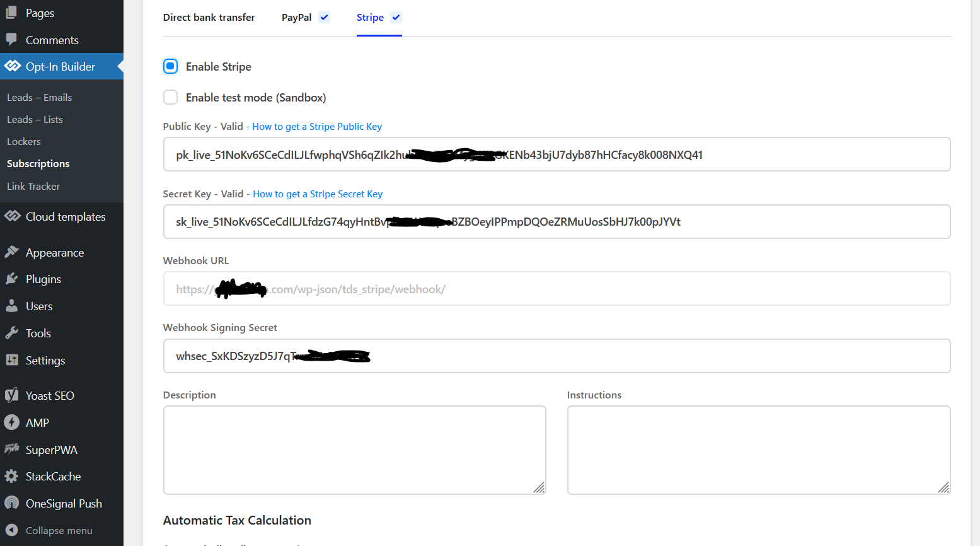
Task: Click the Stripe enabled checkmark icon
Action: click(396, 18)
